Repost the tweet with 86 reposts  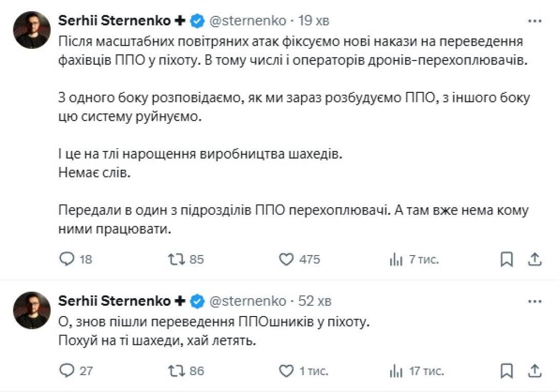click(176, 370)
